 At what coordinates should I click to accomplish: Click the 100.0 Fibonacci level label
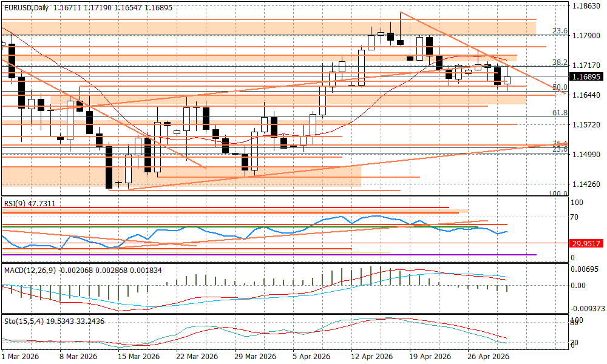[557, 194]
